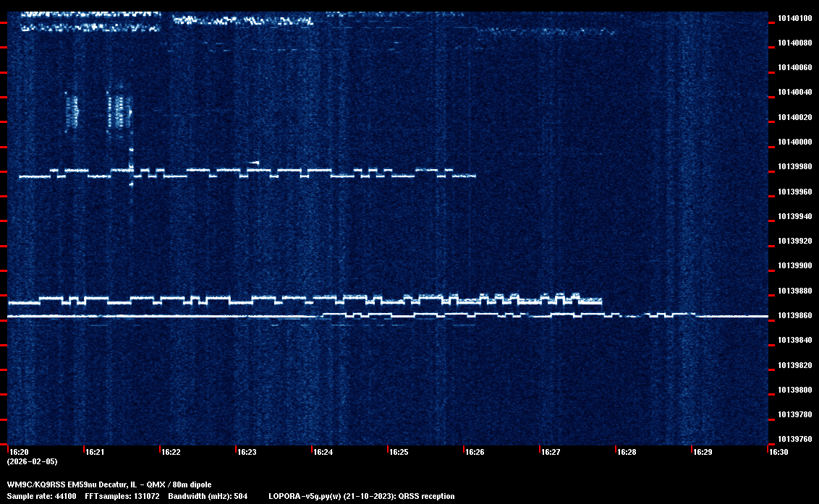This screenshot has width=819, height=504.
Task: Click the 10139900 frequency scale label
Action: pyautogui.click(x=794, y=266)
